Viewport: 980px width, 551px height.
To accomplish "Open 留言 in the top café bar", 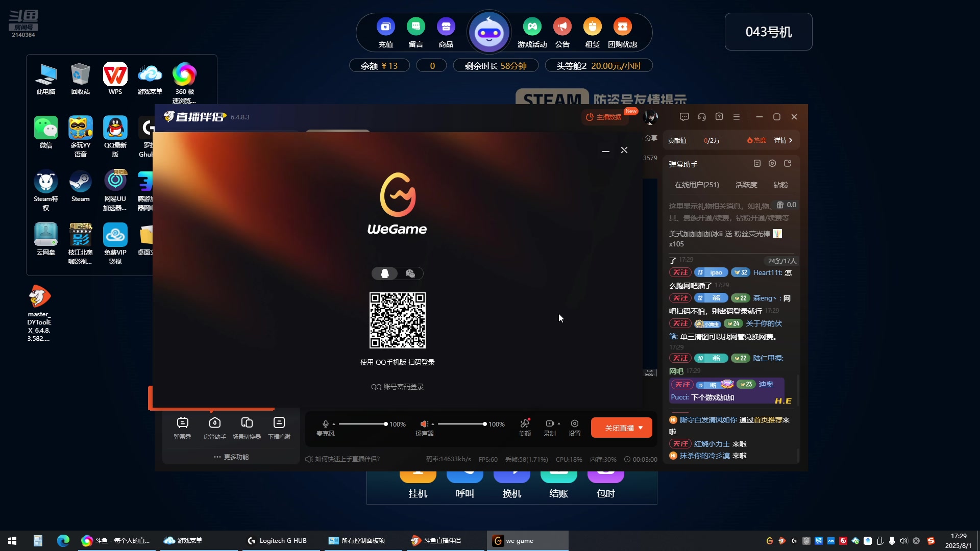I will pyautogui.click(x=416, y=33).
